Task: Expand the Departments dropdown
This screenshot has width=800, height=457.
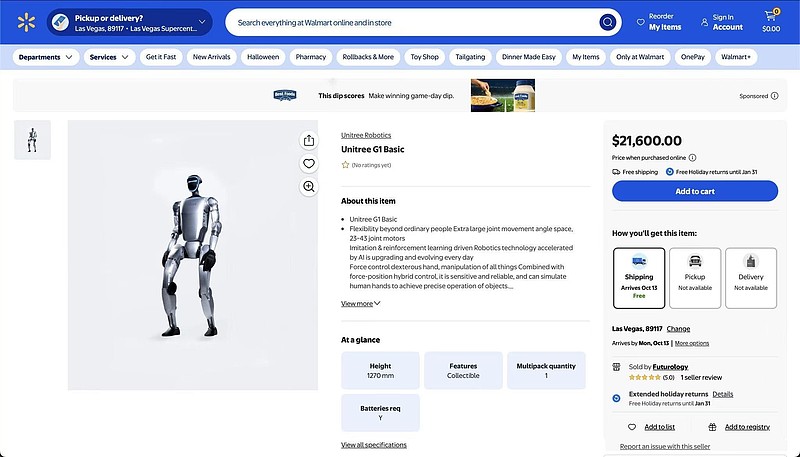Action: coord(46,57)
